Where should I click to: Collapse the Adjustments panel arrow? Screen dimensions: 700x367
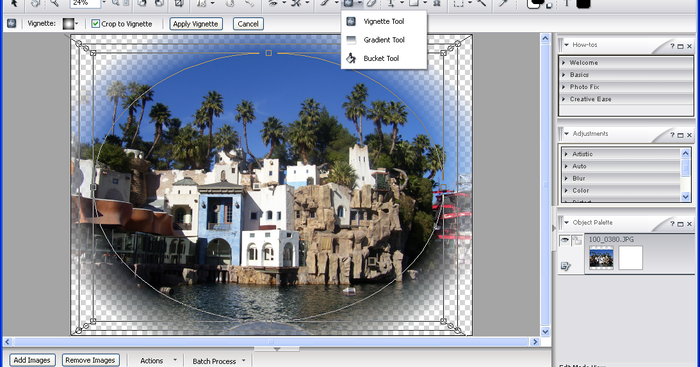567,133
